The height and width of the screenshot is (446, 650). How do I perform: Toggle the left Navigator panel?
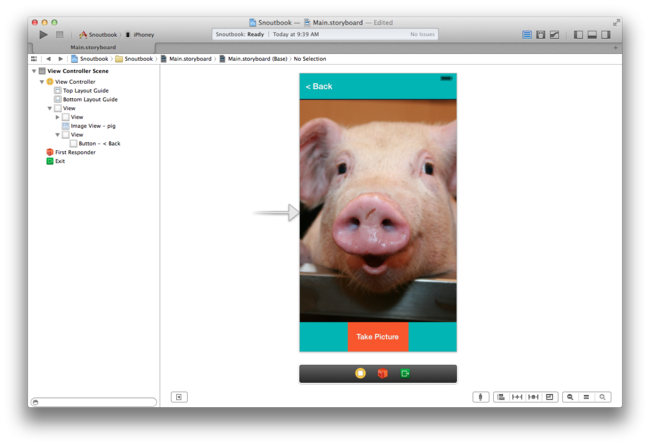coord(579,35)
